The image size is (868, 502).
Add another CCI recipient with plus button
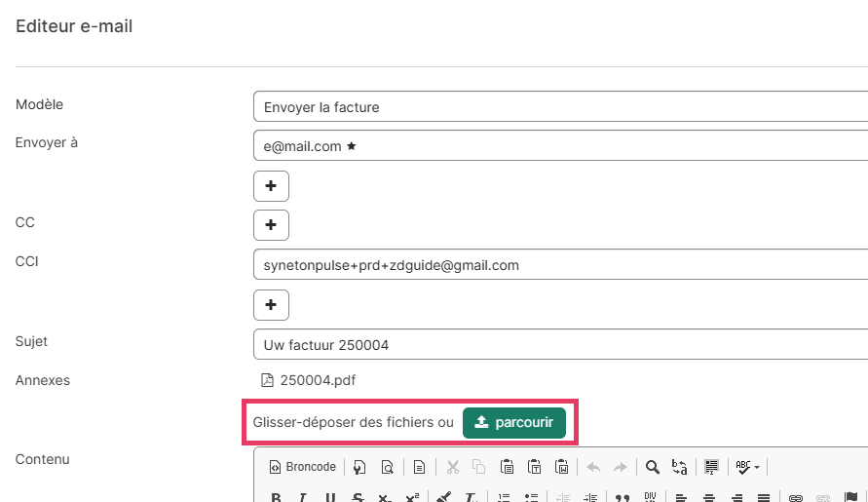pyautogui.click(x=271, y=304)
